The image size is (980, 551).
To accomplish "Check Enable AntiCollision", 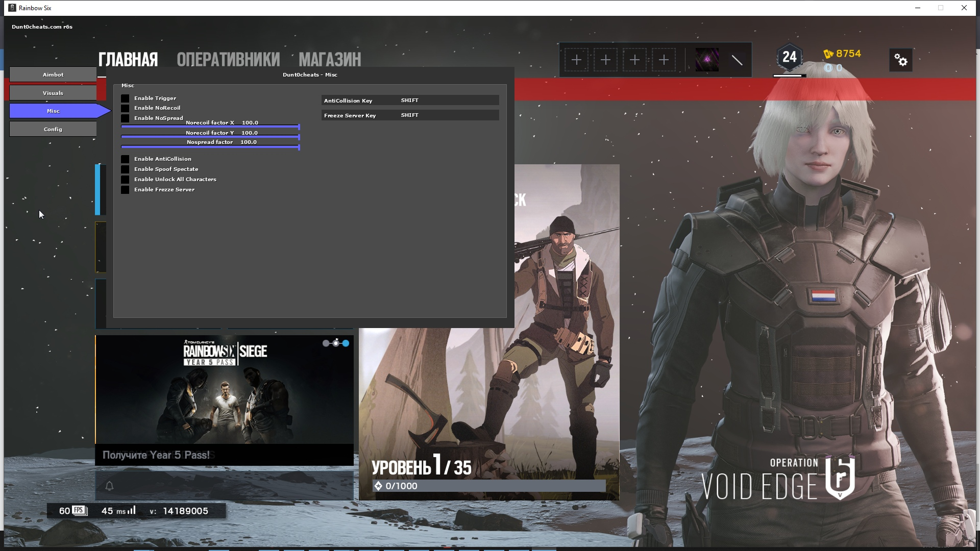I will coord(125,159).
